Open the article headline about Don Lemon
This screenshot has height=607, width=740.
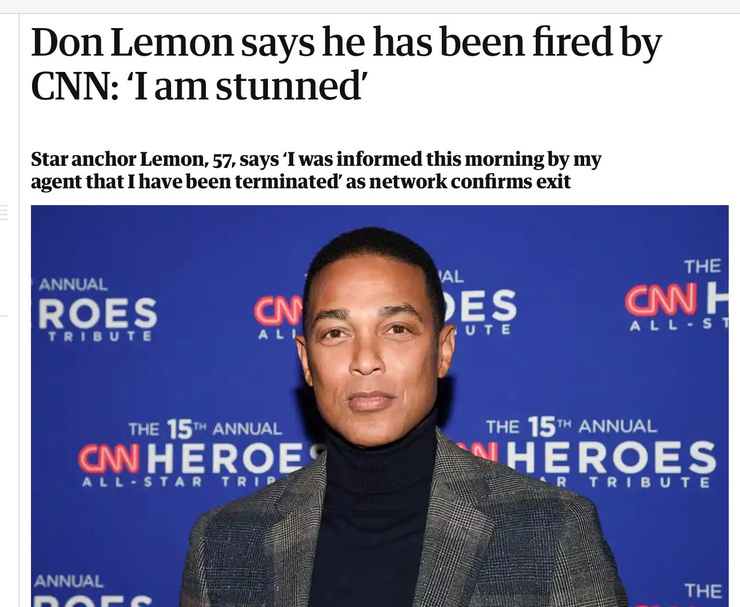346,64
